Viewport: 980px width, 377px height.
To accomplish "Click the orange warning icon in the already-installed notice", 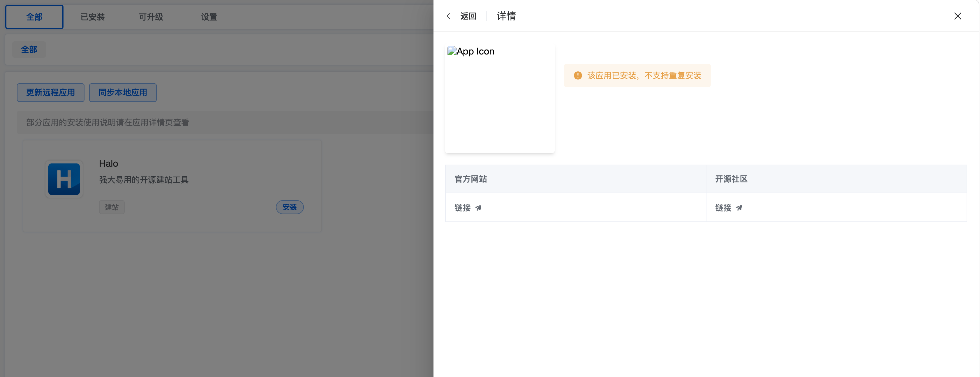I will [577, 75].
